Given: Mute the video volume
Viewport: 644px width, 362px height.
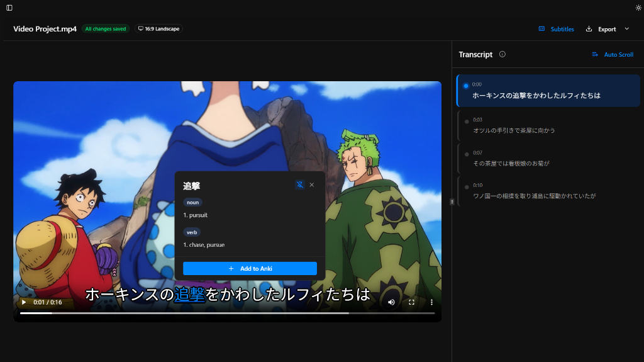Looking at the screenshot, I should click(x=391, y=302).
